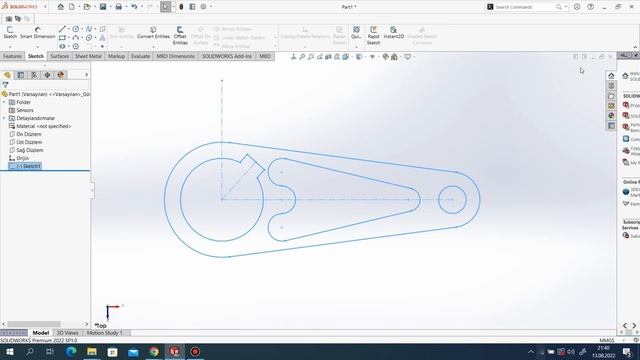The image size is (640, 360).
Task: Undo the last action
Action: coord(134,7)
